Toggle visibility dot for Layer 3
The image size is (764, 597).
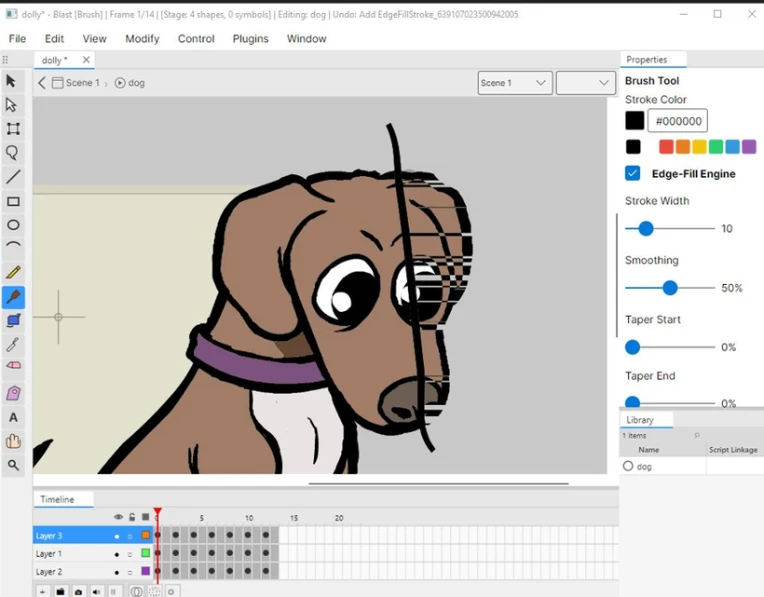coord(116,536)
